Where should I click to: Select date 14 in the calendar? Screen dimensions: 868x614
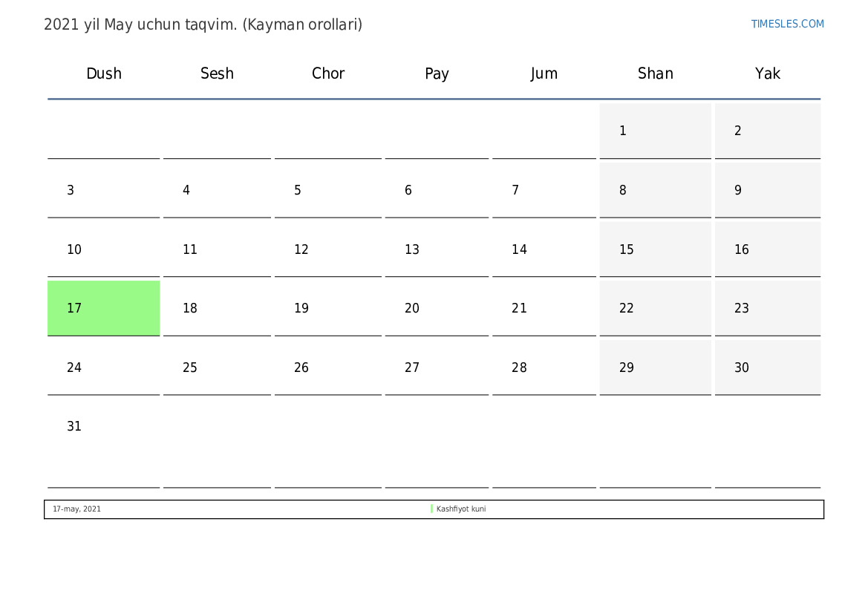[x=544, y=249]
